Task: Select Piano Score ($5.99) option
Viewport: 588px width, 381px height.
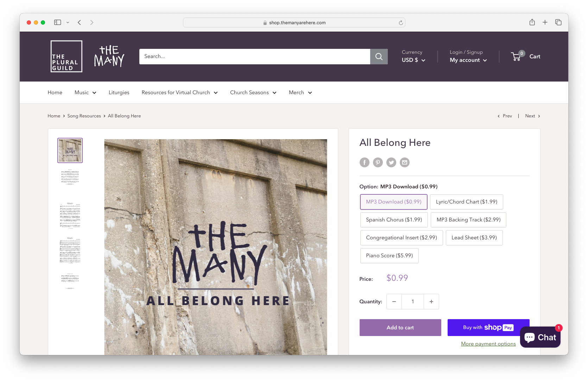Action: pyautogui.click(x=389, y=256)
